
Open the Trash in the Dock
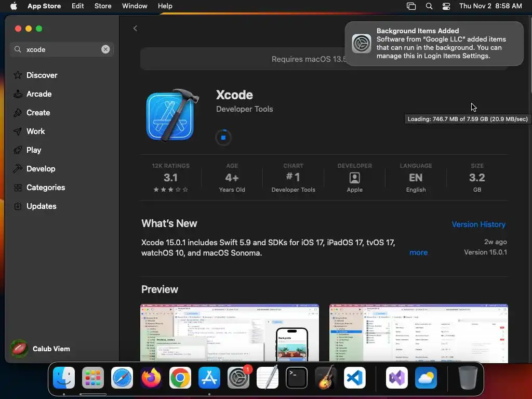click(468, 377)
